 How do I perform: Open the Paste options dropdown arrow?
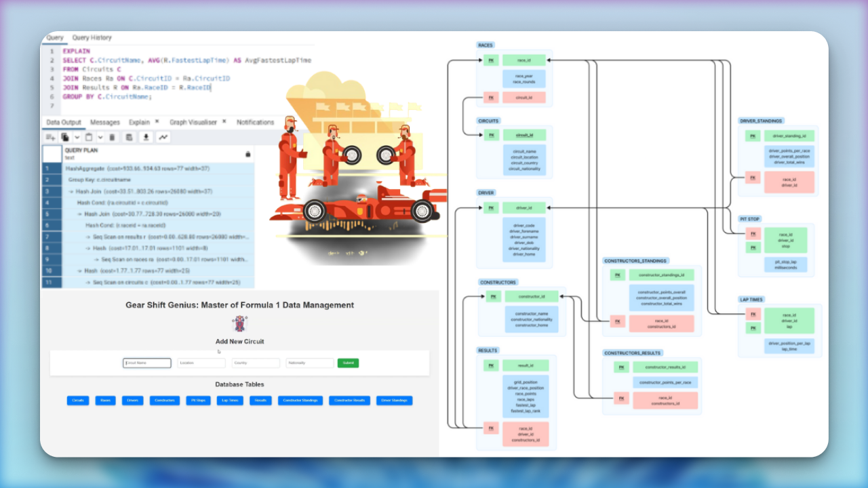(100, 137)
